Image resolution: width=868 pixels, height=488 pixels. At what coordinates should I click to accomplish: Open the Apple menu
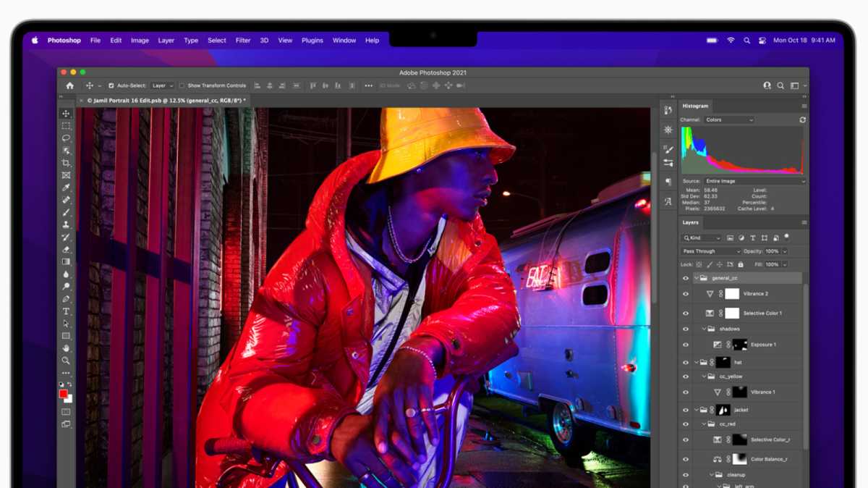34,41
